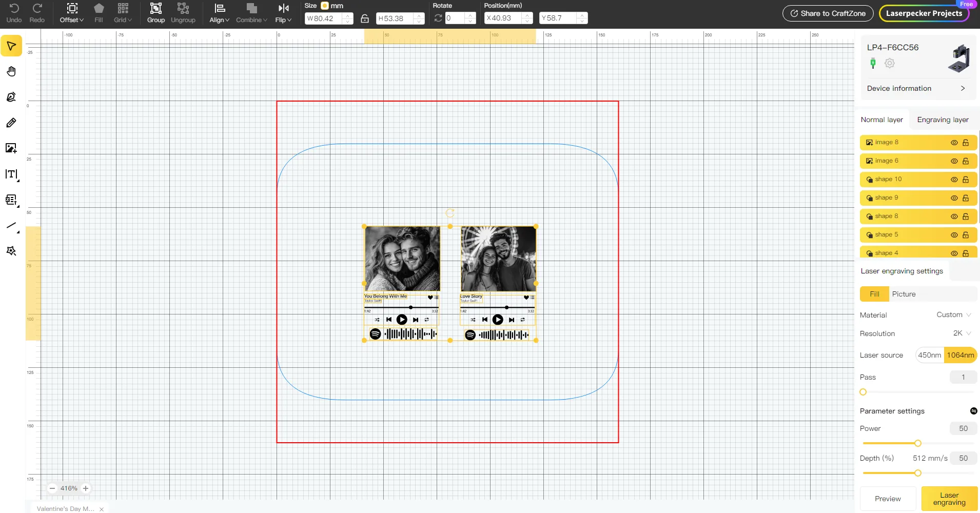The height and width of the screenshot is (513, 980).
Task: Open the Grid dropdown
Action: point(123,13)
